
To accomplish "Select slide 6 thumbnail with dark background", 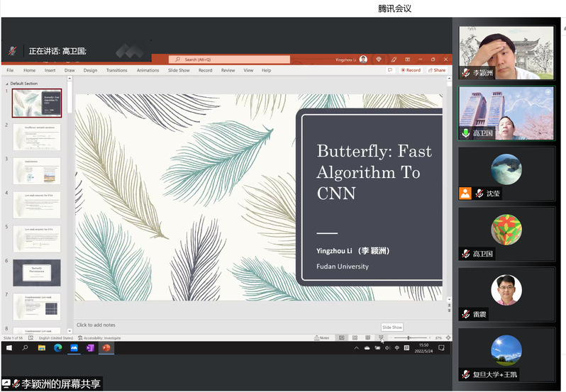I will click(x=37, y=272).
